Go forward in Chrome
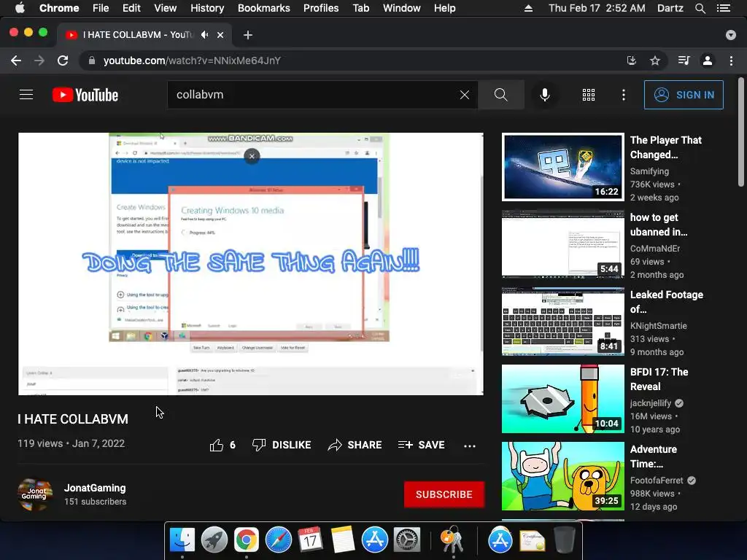 tap(39, 61)
